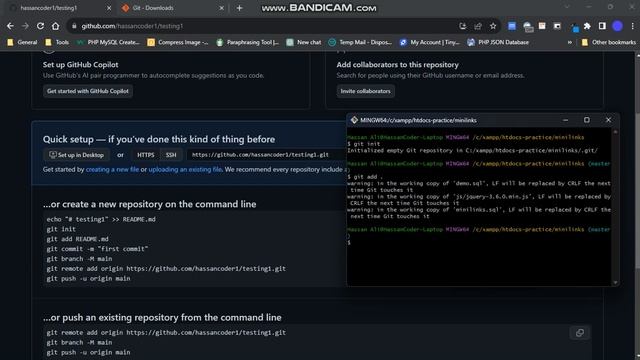The image size is (640, 360).
Task: Click inside the Git Bash terminal prompt
Action: [x=480, y=242]
